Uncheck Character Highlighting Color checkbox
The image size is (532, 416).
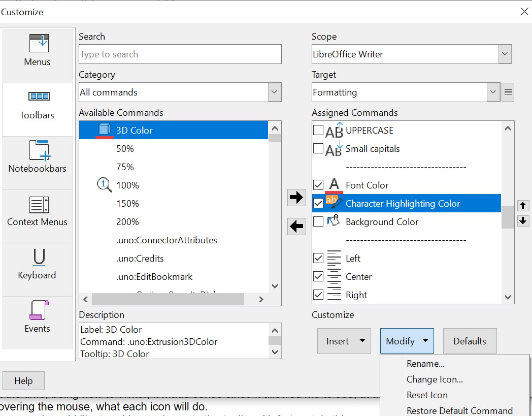click(318, 203)
